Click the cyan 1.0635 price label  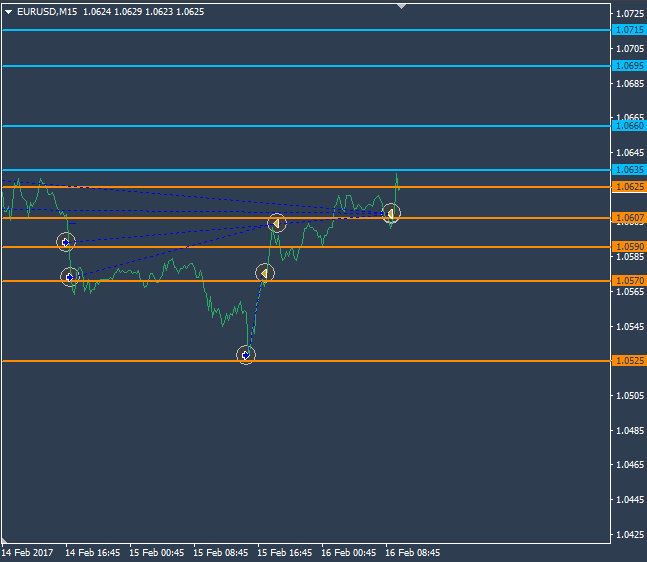[x=629, y=170]
